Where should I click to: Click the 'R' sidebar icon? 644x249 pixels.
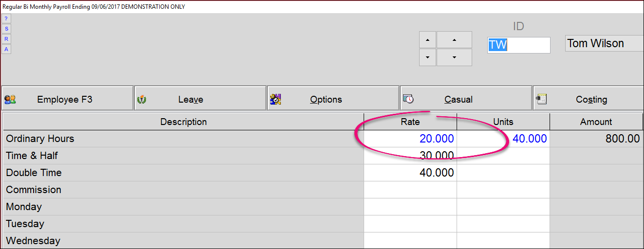[6, 39]
